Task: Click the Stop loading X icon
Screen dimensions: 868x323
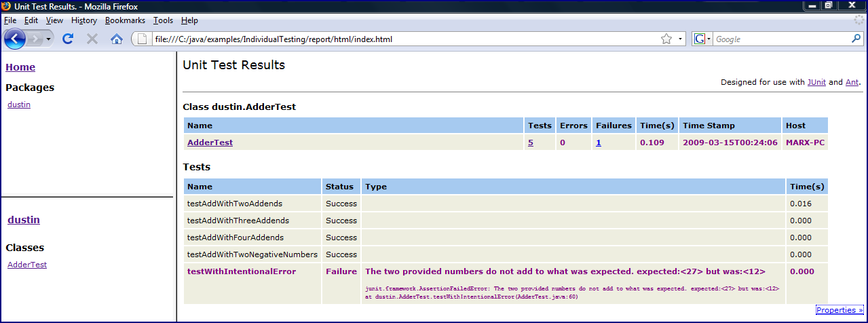Action: [92, 39]
